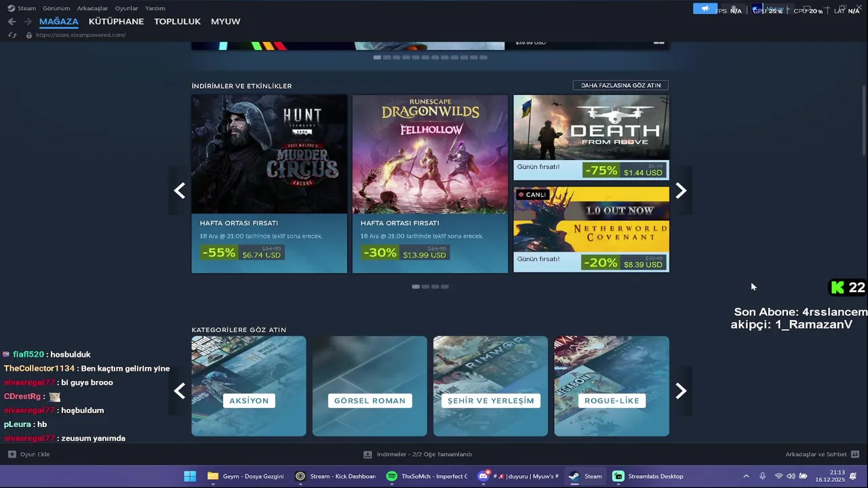Click the battery tray icon

tap(803, 476)
